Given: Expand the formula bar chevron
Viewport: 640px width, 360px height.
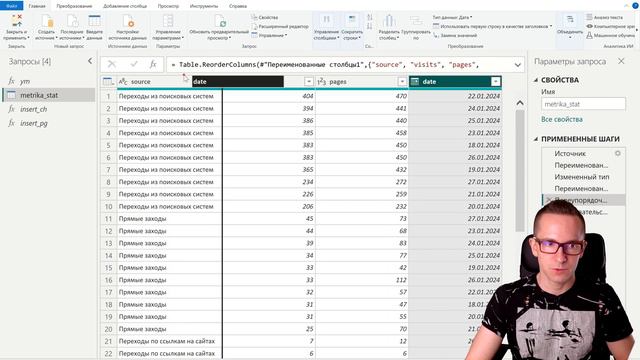Looking at the screenshot, I should 518,65.
